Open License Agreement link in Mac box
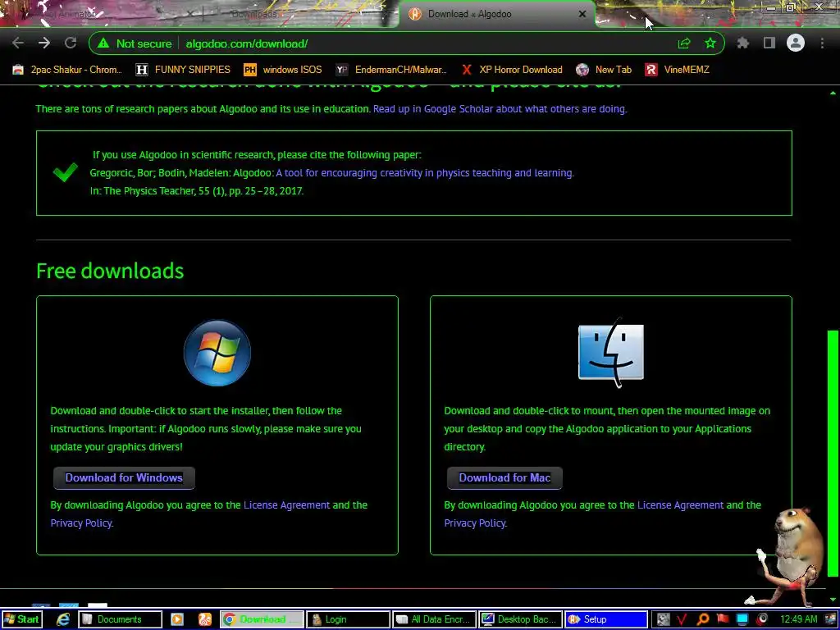 pyautogui.click(x=680, y=505)
